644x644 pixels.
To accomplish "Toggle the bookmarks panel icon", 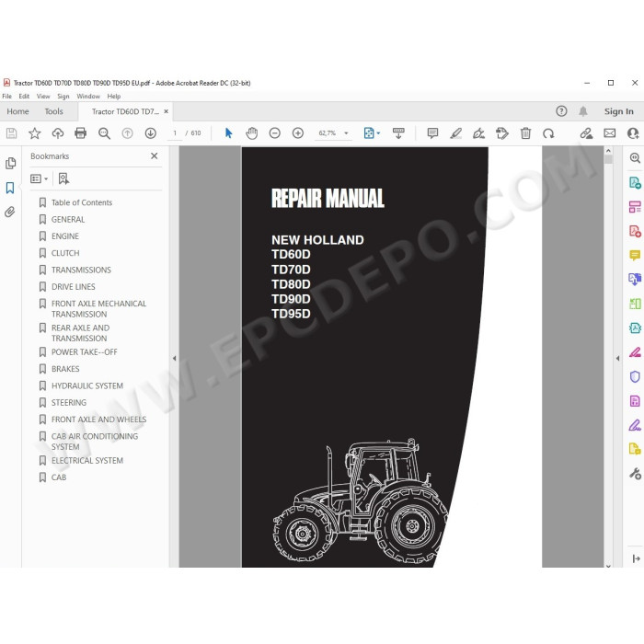I will click(10, 188).
